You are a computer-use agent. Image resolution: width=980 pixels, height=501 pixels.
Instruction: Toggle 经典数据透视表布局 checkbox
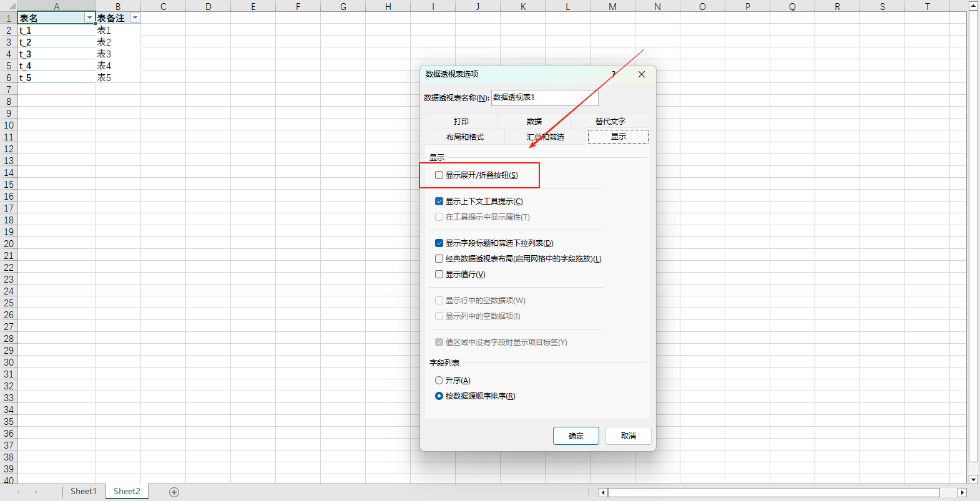pyautogui.click(x=439, y=259)
